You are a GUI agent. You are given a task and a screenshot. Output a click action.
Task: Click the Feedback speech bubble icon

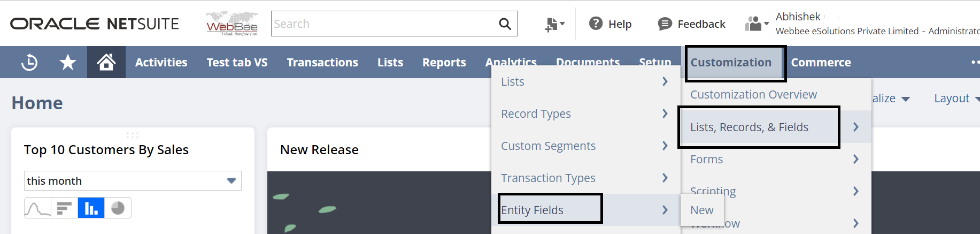665,24
